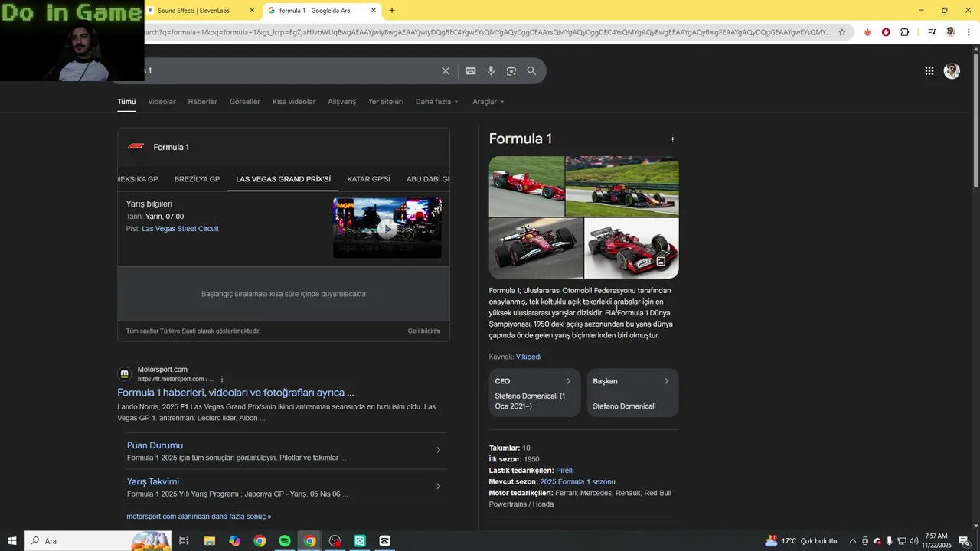Screen dimensions: 980x551
Task: Launch Spotify from the taskbar
Action: 284,541
